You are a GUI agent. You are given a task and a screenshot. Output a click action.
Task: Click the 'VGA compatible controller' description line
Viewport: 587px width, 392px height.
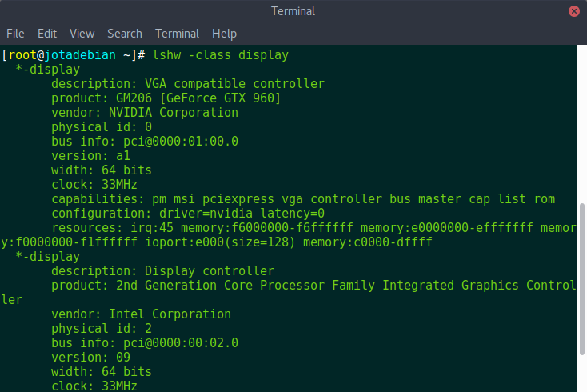[x=188, y=84]
